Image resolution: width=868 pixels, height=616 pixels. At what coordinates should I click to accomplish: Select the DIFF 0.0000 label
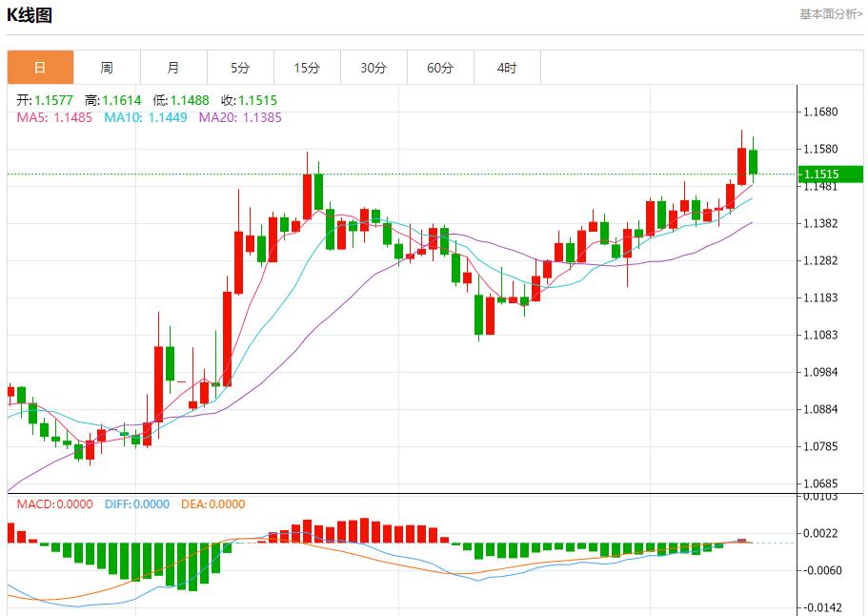135,504
